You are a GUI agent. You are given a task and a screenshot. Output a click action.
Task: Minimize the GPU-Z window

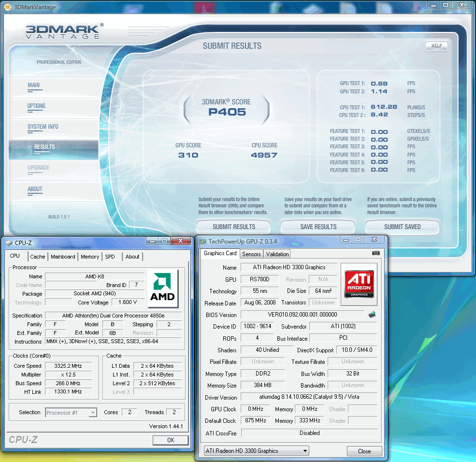point(346,240)
